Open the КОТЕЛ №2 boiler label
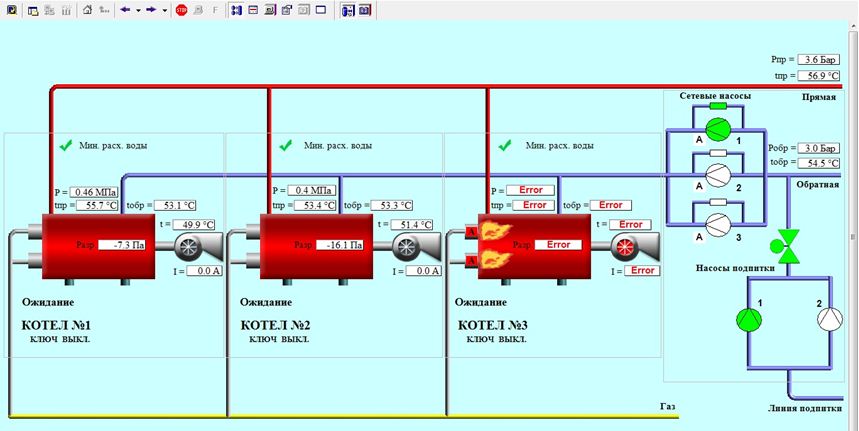Image resolution: width=859 pixels, height=431 pixels. coord(276,325)
